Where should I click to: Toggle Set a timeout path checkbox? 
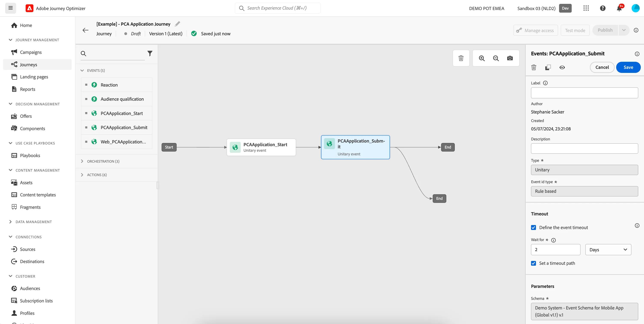click(x=534, y=263)
